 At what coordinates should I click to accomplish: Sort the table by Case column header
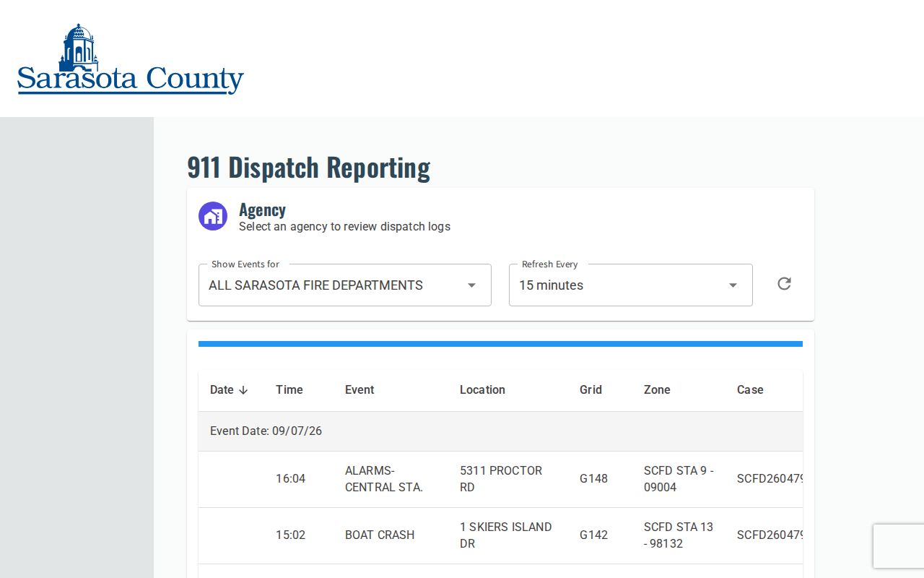[750, 390]
